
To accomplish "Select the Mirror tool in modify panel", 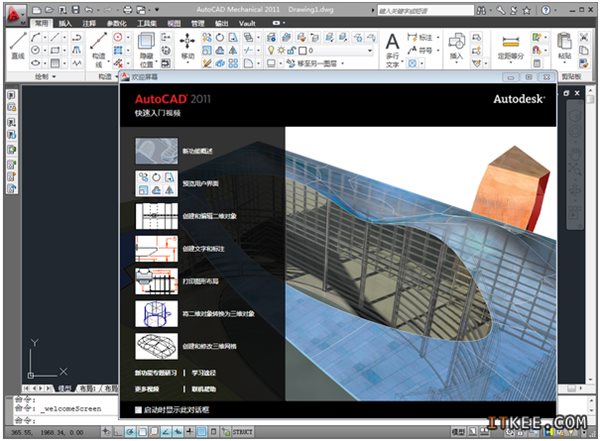I will pyautogui.click(x=233, y=50).
